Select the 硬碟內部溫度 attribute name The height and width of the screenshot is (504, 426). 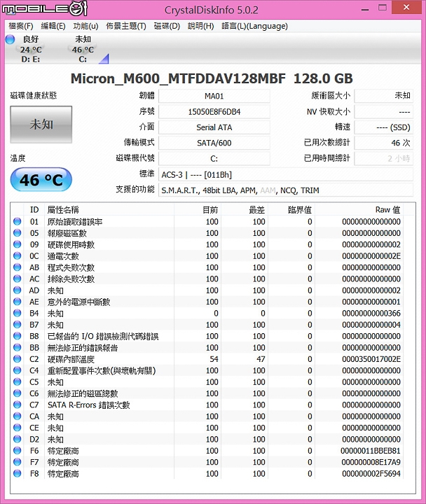pyautogui.click(x=71, y=359)
